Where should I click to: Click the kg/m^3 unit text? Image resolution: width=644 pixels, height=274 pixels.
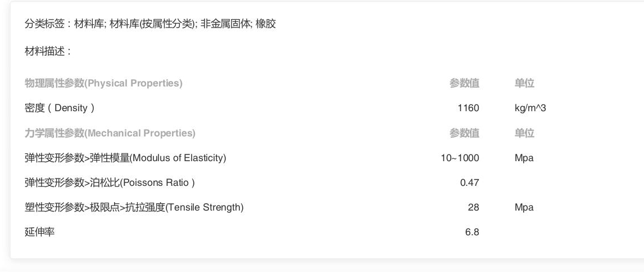[530, 108]
